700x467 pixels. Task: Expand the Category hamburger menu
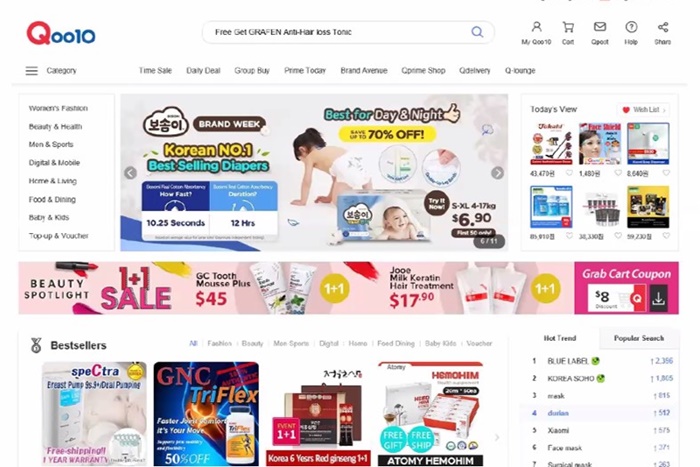coord(31,71)
